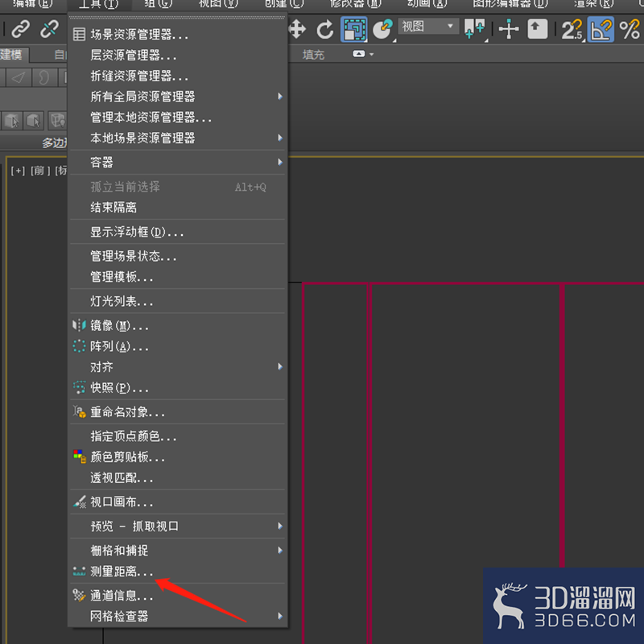
Task: Expand the 网格检查器 submenu
Action: 177,616
